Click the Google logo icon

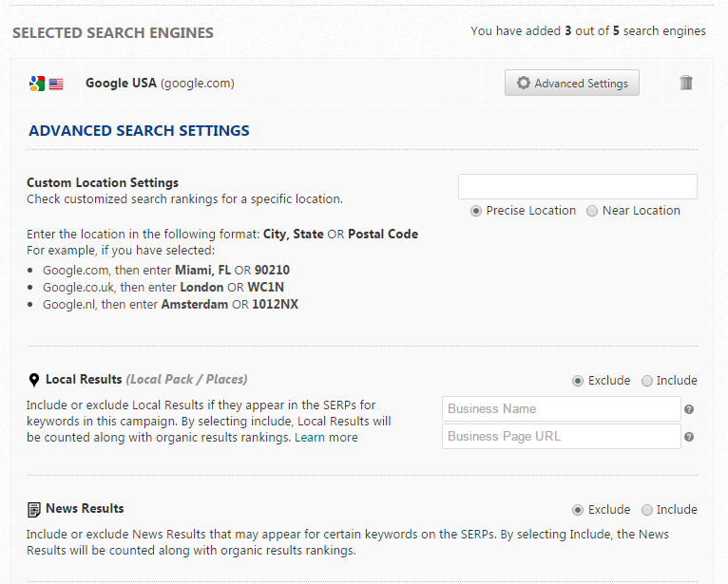tap(36, 84)
